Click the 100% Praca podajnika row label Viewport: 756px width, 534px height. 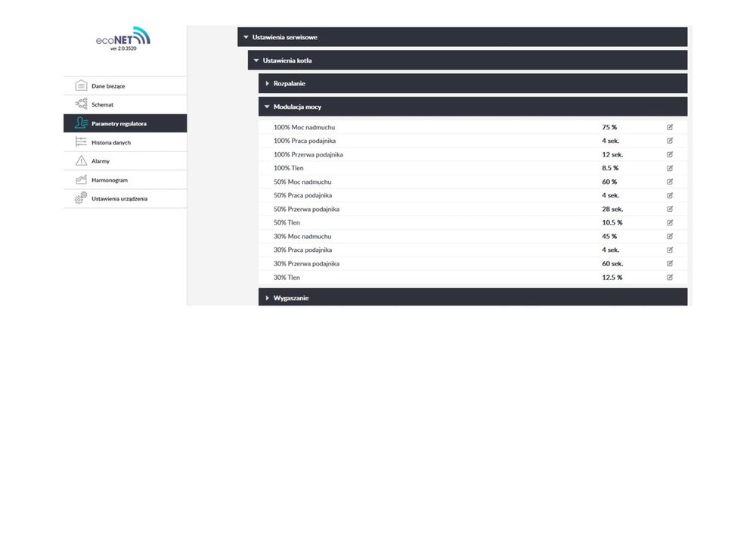pos(305,141)
